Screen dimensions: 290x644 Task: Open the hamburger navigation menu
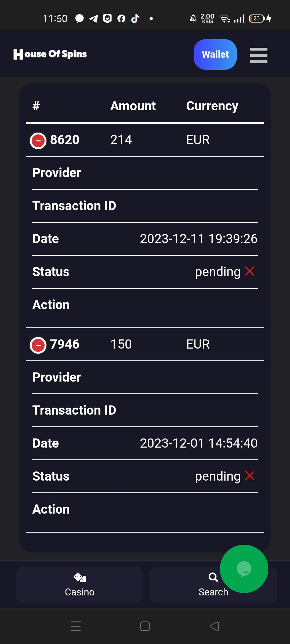pyautogui.click(x=258, y=55)
